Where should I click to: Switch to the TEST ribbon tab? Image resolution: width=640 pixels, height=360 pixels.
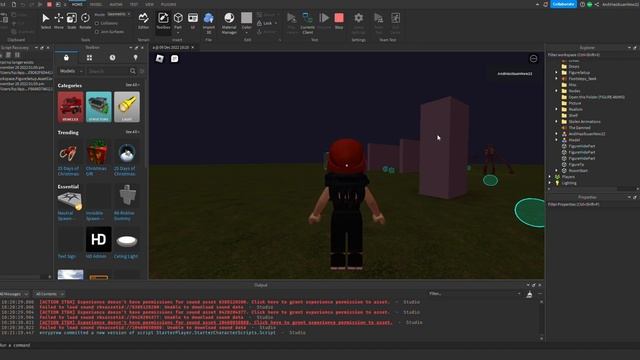133,4
